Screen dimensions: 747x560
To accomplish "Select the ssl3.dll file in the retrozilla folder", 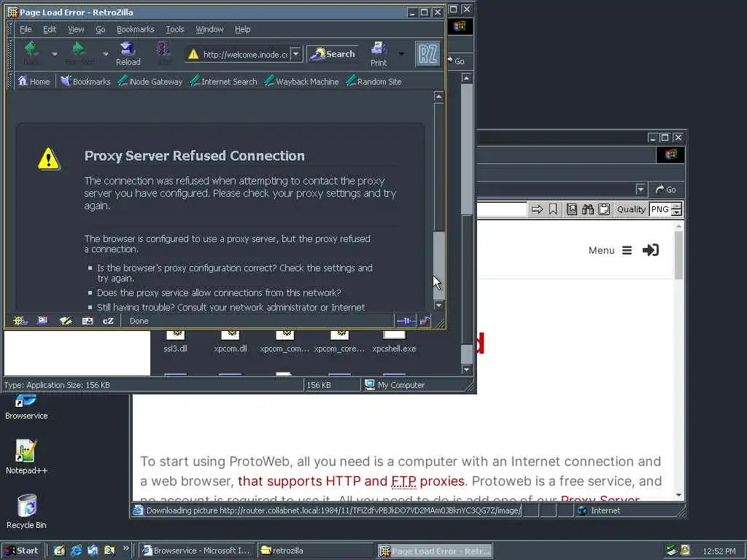I will (175, 342).
